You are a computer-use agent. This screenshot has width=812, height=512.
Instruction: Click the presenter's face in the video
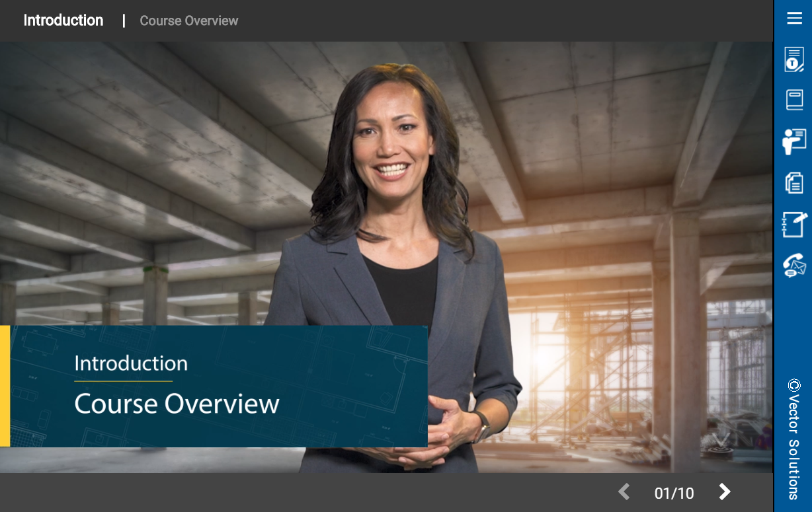pos(389,142)
